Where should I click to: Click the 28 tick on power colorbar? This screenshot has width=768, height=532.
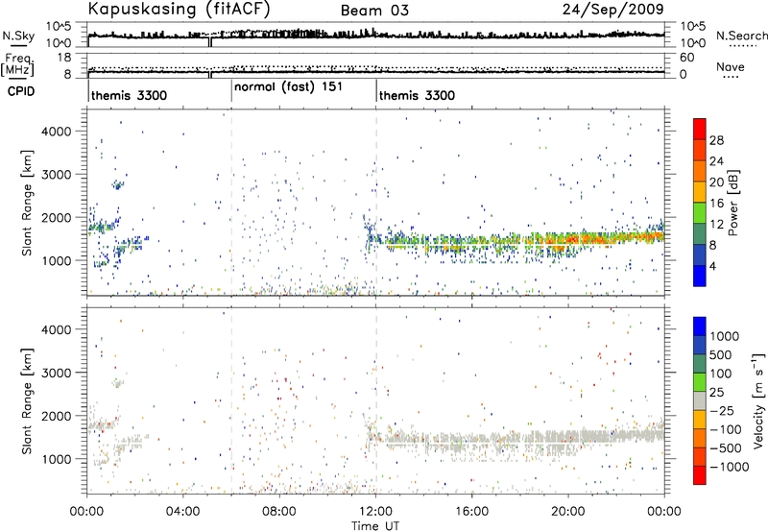[x=716, y=140]
